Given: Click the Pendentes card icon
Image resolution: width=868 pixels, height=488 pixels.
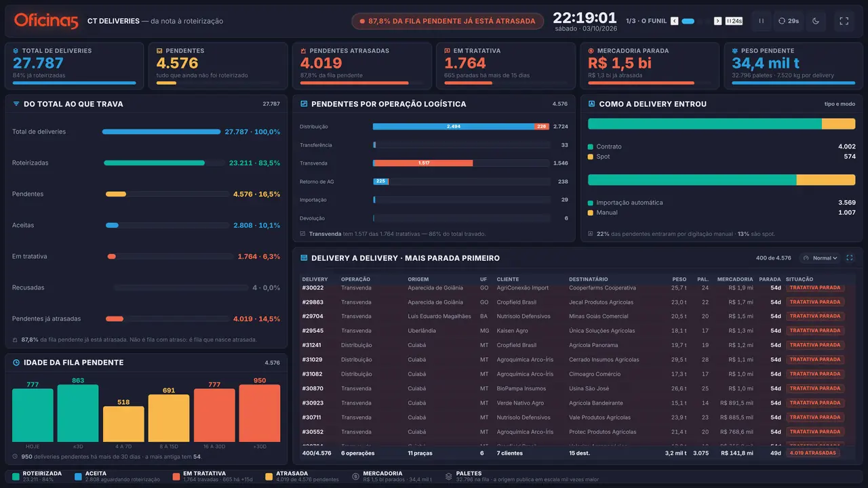Looking at the screenshot, I should pyautogui.click(x=159, y=51).
